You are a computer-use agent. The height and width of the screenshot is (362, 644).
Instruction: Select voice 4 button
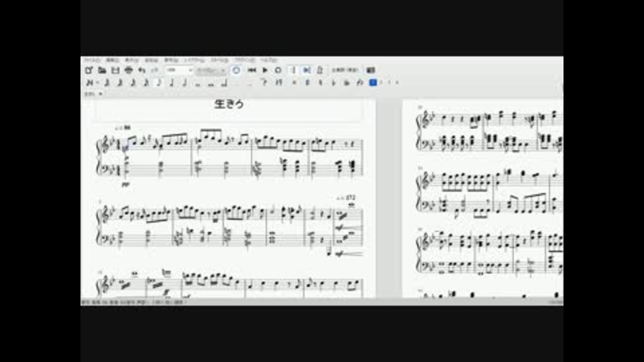point(397,82)
